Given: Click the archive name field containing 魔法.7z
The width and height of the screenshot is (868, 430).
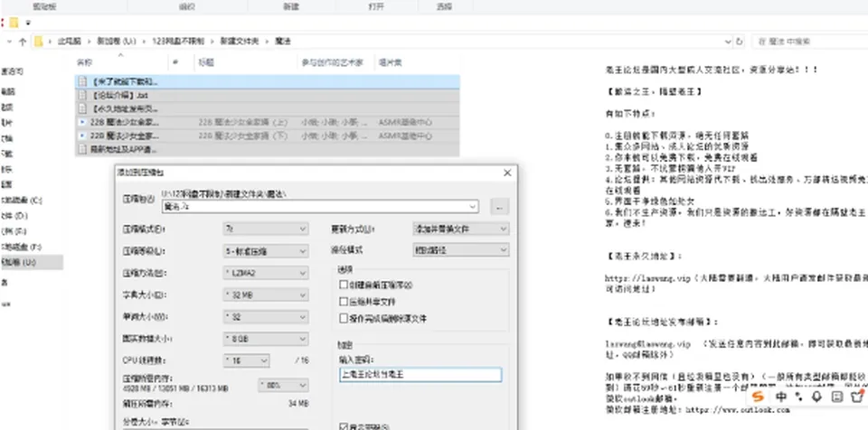Looking at the screenshot, I should 320,207.
